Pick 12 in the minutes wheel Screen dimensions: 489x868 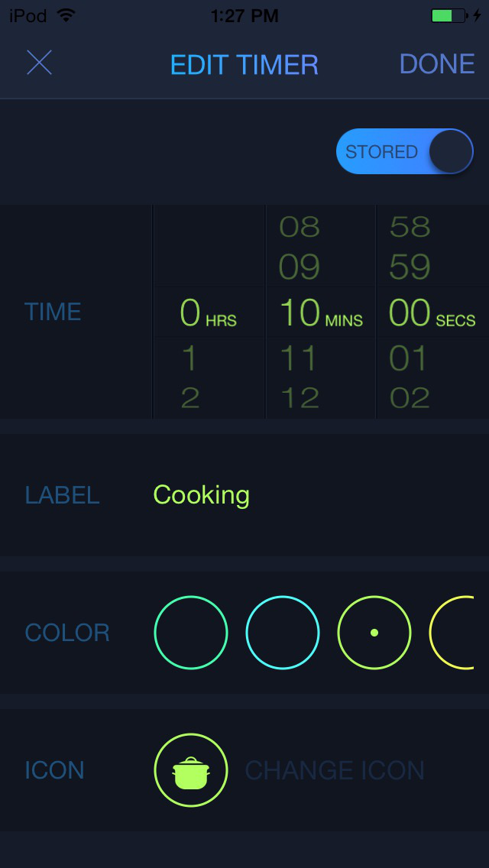pos(299,398)
